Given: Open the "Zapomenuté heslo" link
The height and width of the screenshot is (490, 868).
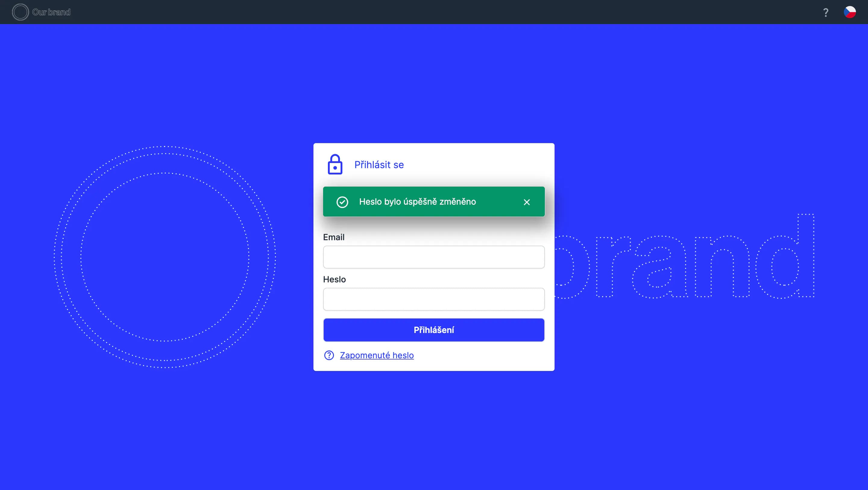Looking at the screenshot, I should click(377, 355).
